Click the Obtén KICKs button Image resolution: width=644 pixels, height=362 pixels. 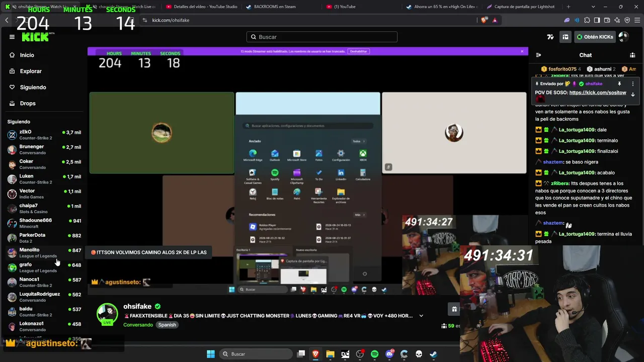595,37
